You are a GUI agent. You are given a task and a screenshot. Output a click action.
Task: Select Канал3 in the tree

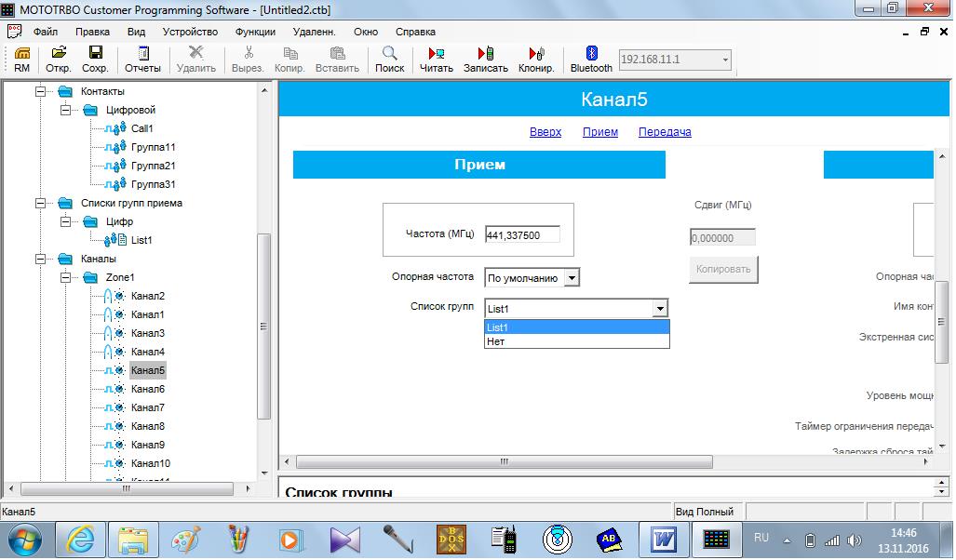coord(148,333)
